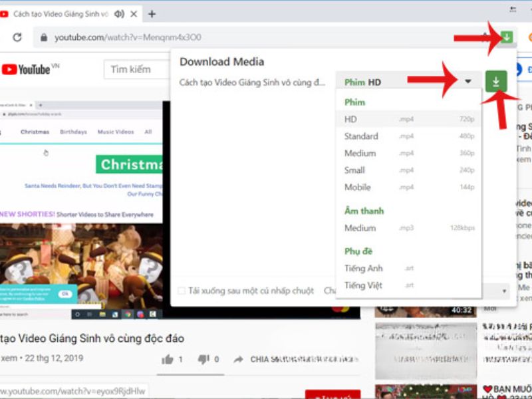The image size is (532, 399).
Task: Click the Phụ đề section heading
Action: (x=358, y=251)
